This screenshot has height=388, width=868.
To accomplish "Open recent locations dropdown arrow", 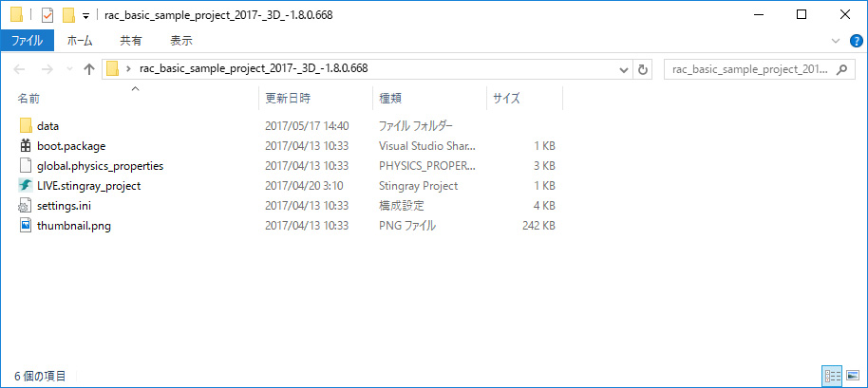I will (x=69, y=69).
